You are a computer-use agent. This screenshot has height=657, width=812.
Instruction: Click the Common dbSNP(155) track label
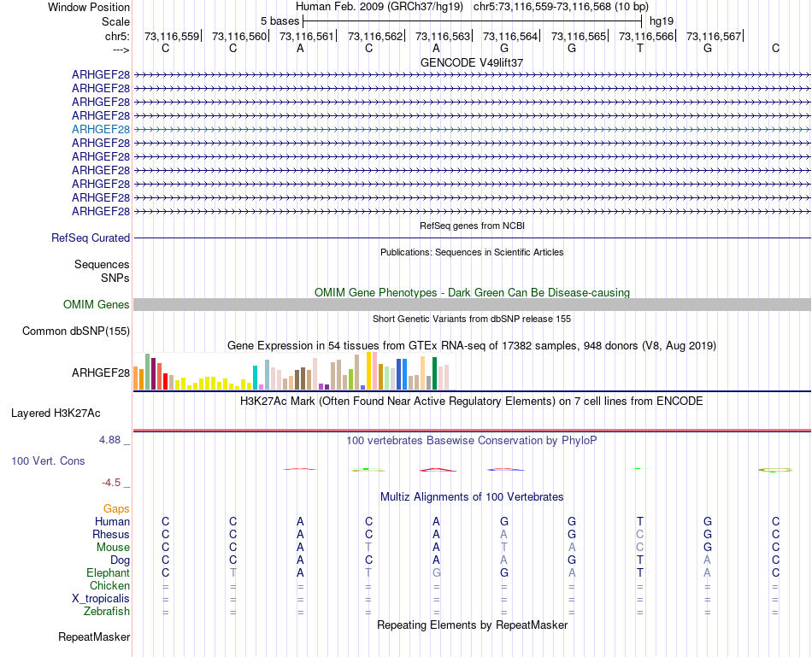pyautogui.click(x=75, y=331)
